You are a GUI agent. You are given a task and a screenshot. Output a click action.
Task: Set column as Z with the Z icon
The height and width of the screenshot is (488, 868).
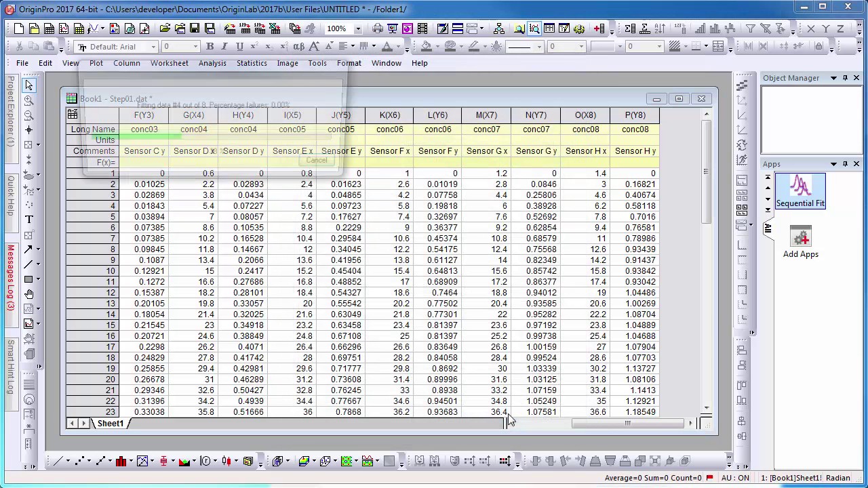pyautogui.click(x=841, y=28)
